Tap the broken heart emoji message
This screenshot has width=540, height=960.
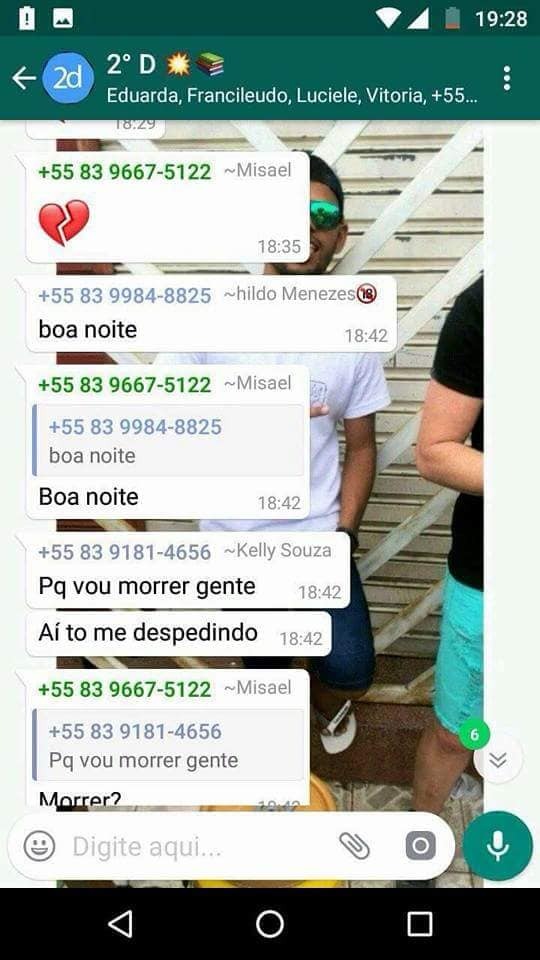[64, 222]
